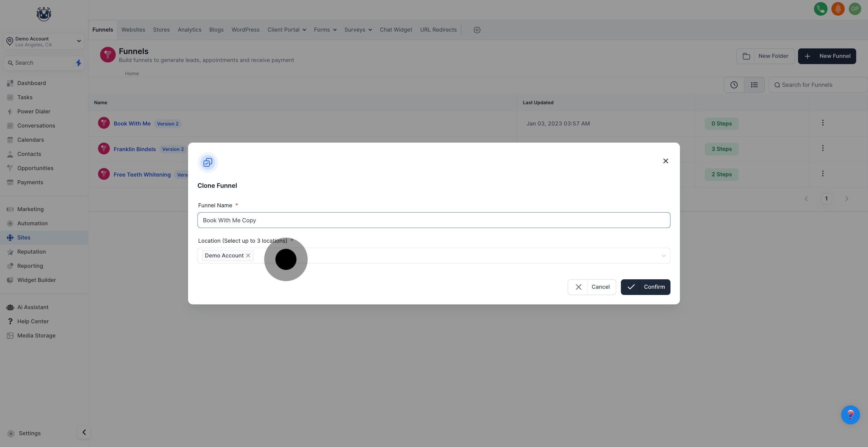868x447 pixels.
Task: Expand the Location selection dropdown
Action: [663, 256]
